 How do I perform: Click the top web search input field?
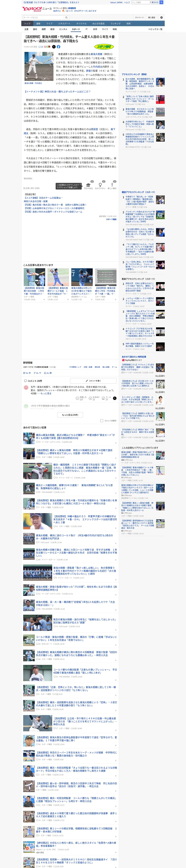coord(140,2)
